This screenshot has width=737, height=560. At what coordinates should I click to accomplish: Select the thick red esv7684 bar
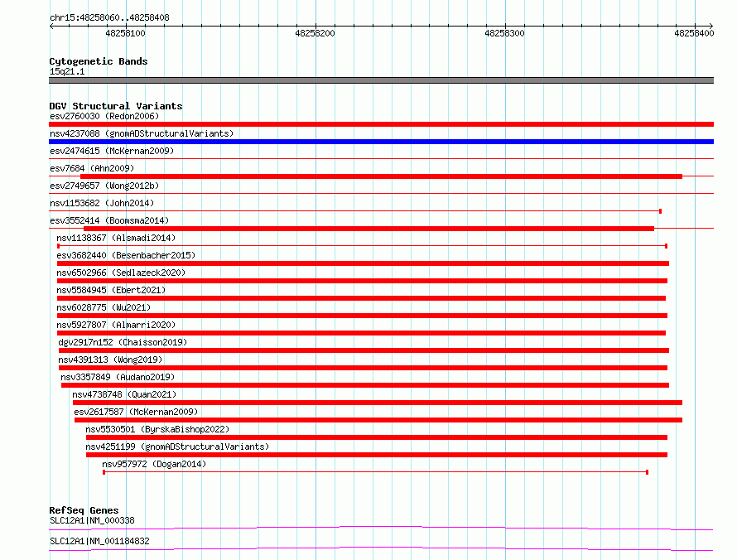[x=381, y=176]
